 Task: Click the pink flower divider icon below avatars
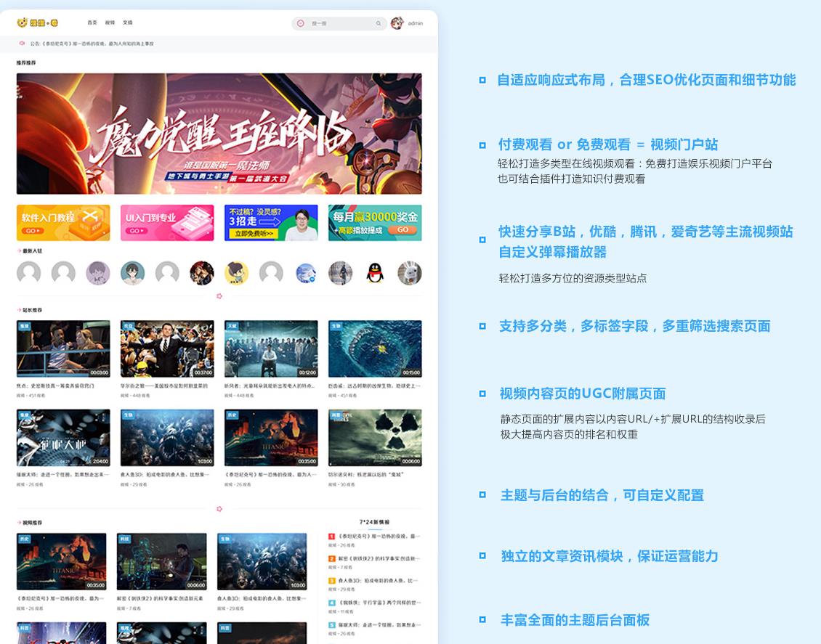(219, 295)
